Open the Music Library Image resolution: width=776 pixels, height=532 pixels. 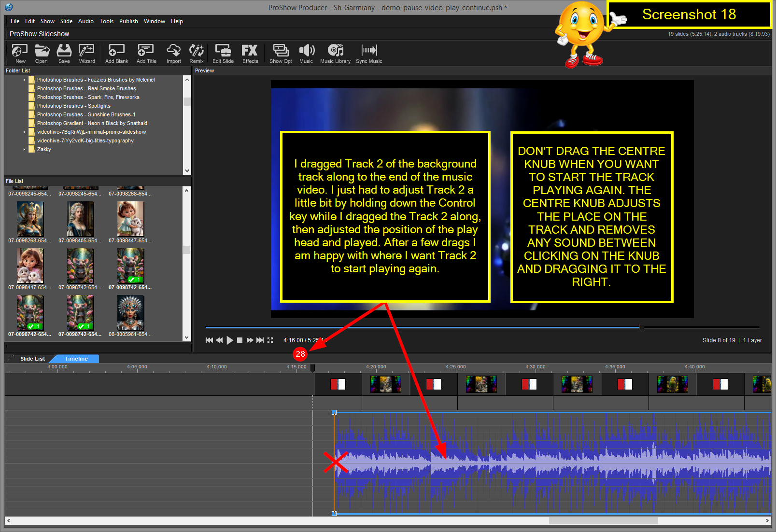click(335, 54)
